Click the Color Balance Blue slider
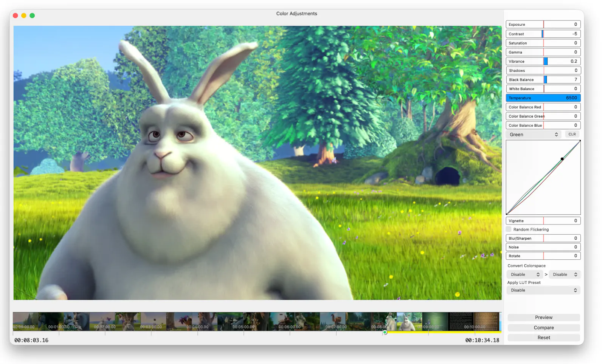The image size is (605, 364). [543, 125]
